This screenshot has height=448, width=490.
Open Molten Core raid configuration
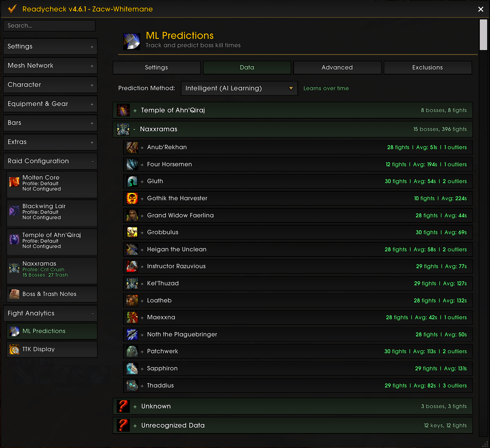52,184
